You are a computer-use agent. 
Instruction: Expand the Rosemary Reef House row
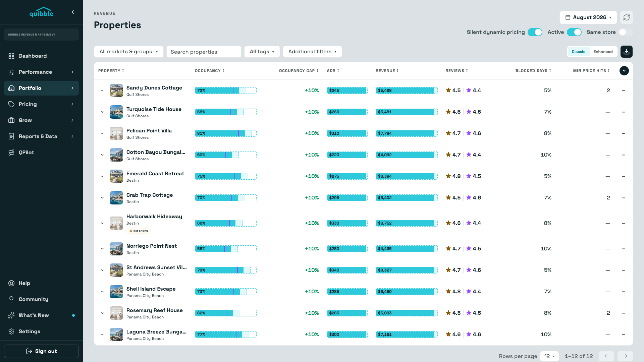coord(102,313)
